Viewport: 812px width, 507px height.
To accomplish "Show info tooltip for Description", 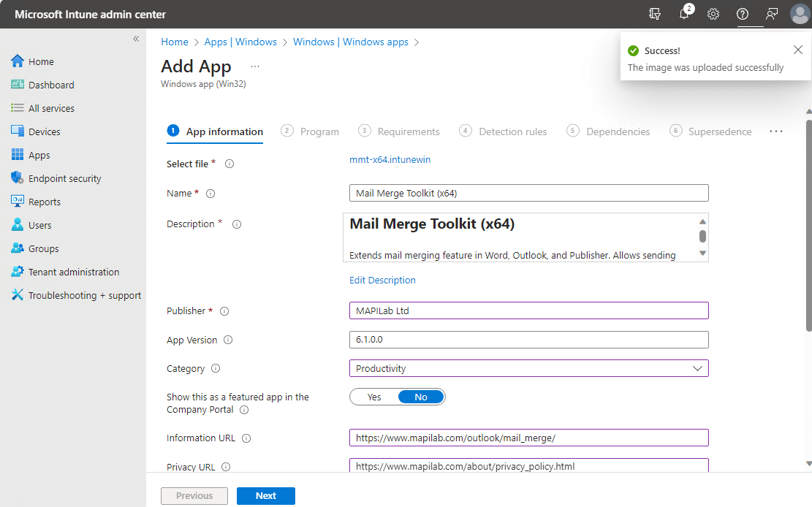I will coord(237,224).
